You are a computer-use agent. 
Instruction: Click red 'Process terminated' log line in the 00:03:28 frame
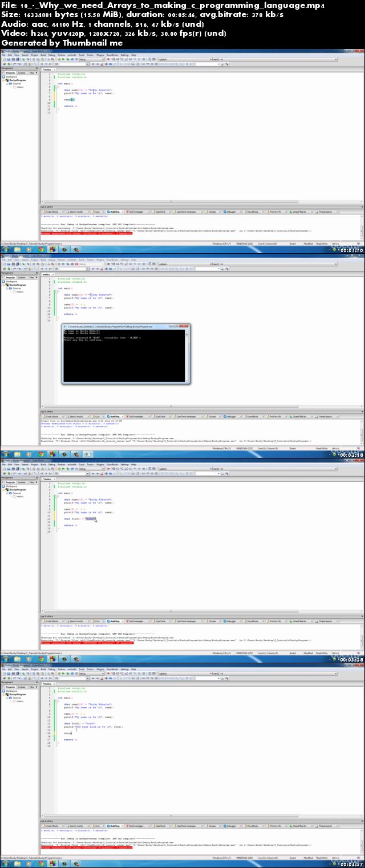click(87, 642)
